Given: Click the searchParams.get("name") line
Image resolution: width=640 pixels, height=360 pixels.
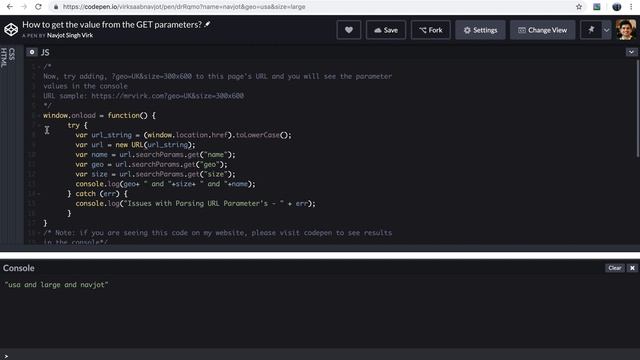Looking at the screenshot, I should tap(155, 155).
